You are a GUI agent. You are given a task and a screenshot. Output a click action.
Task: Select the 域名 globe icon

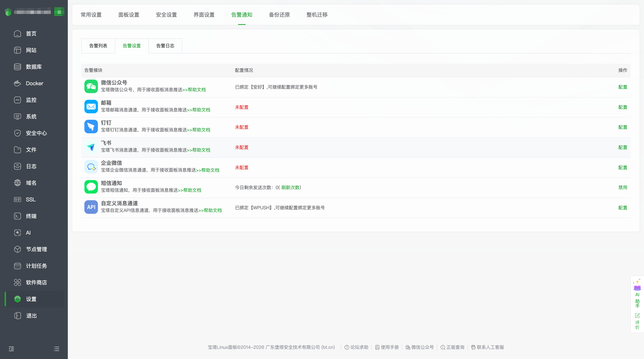(x=18, y=183)
